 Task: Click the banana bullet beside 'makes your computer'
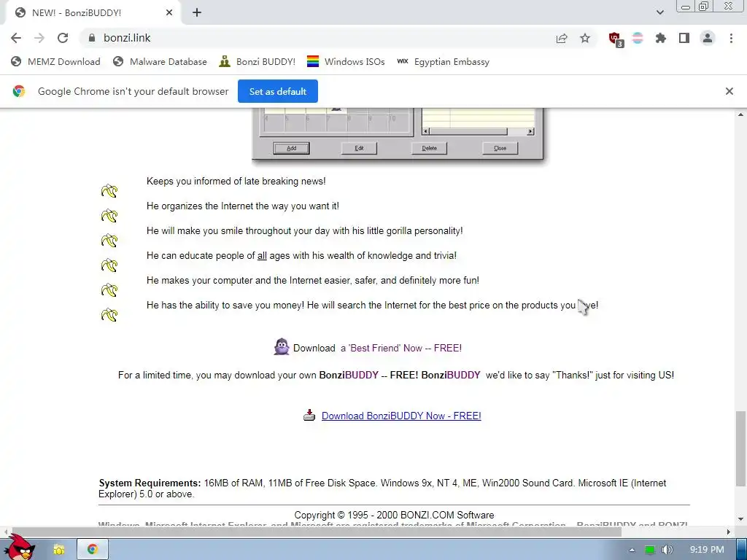point(109,290)
